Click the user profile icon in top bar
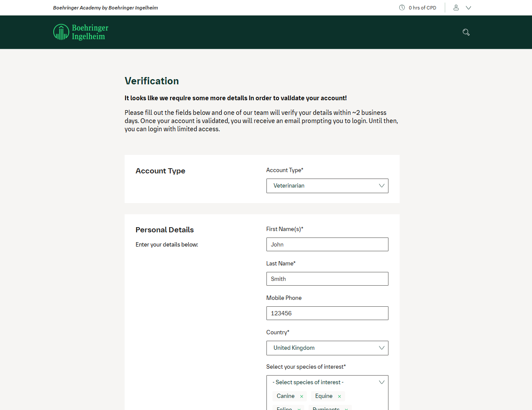 (456, 7)
